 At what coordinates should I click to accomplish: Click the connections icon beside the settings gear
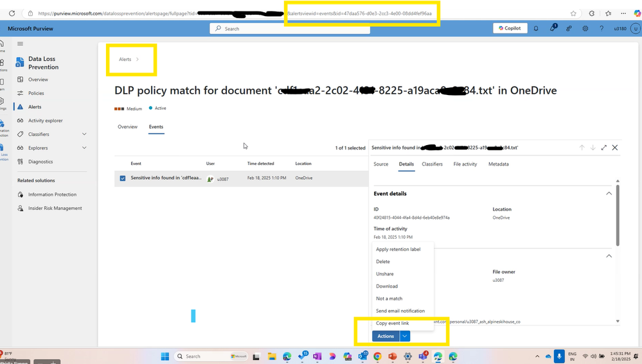coord(569,28)
